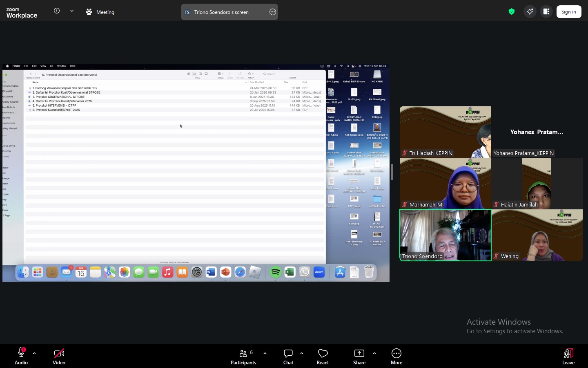
Task: Open the Share options arrow
Action: click(x=374, y=353)
